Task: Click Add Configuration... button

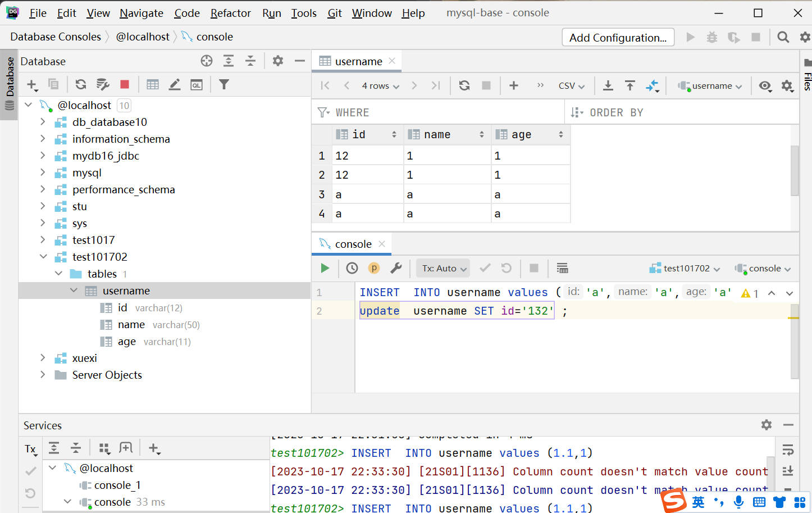Action: (x=618, y=37)
